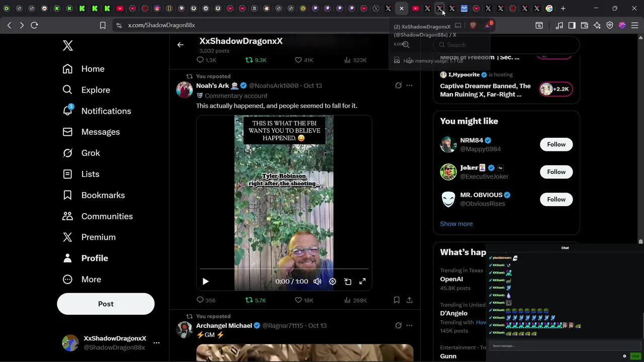Open account menu dots next to XxShadowDragonxX
This screenshot has width=644, height=362.
pyautogui.click(x=156, y=343)
